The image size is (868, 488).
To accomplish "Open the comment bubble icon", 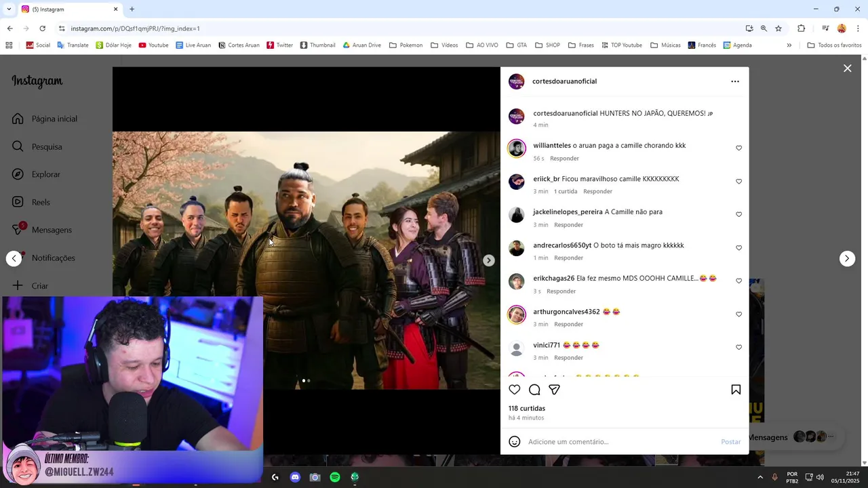I will (x=534, y=390).
